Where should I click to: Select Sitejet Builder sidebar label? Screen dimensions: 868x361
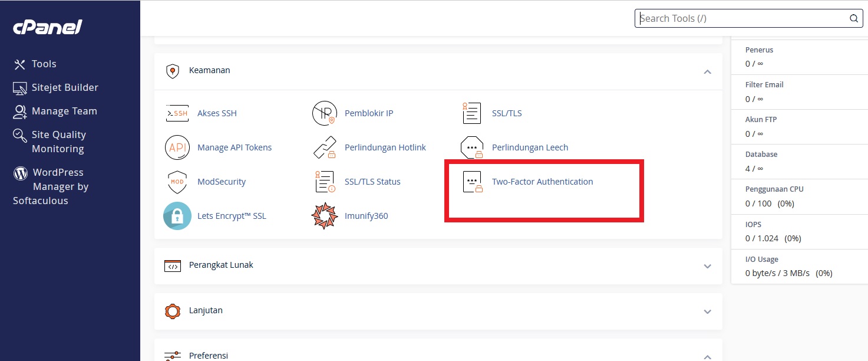point(65,87)
